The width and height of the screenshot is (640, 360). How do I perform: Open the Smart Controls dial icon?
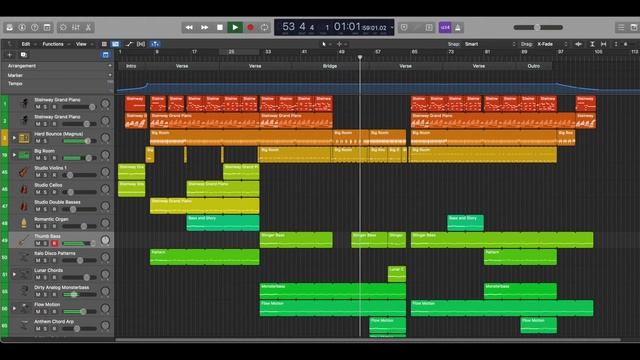click(x=63, y=27)
